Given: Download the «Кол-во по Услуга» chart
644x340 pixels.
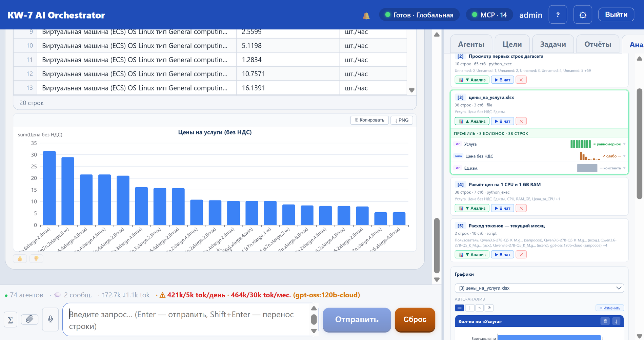Looking at the screenshot, I should pos(616,321).
